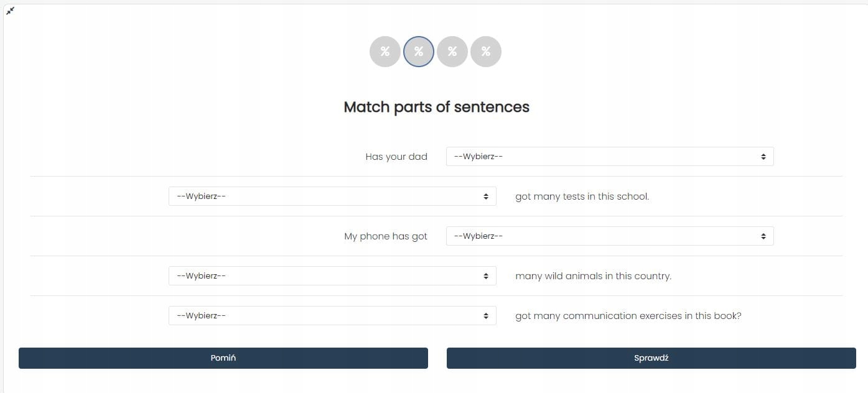Click the up-down arrow of "My phone has got" dropdown

[x=763, y=236]
